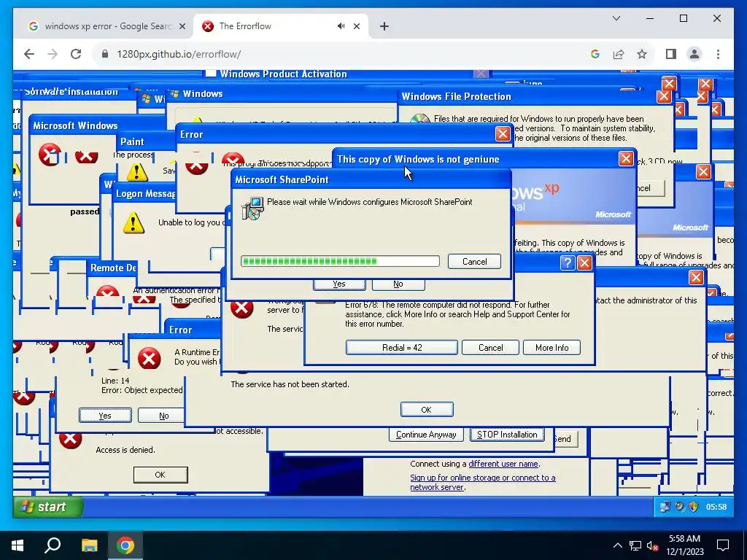Click the taskbar clock showing 5:58 AM
The image size is (747, 560).
pos(684,545)
